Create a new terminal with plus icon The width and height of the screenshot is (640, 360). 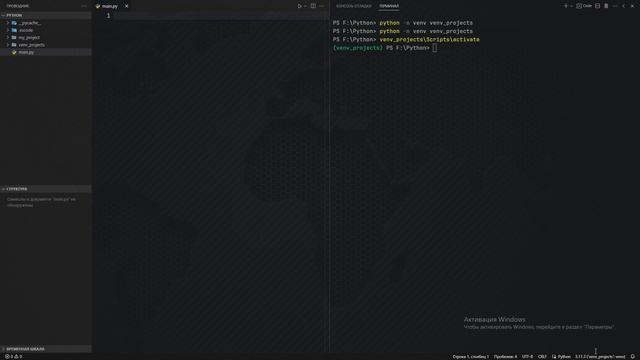tap(566, 6)
